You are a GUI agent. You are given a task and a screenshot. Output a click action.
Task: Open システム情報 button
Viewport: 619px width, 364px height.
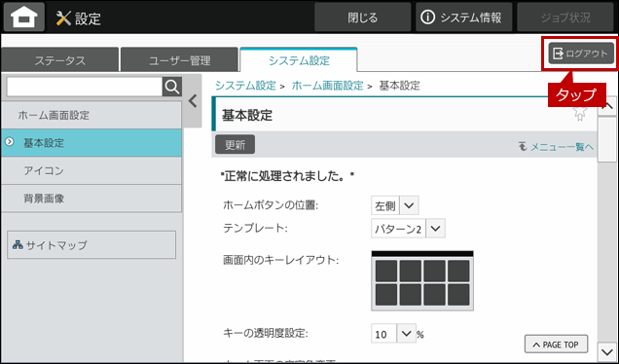coord(463,18)
